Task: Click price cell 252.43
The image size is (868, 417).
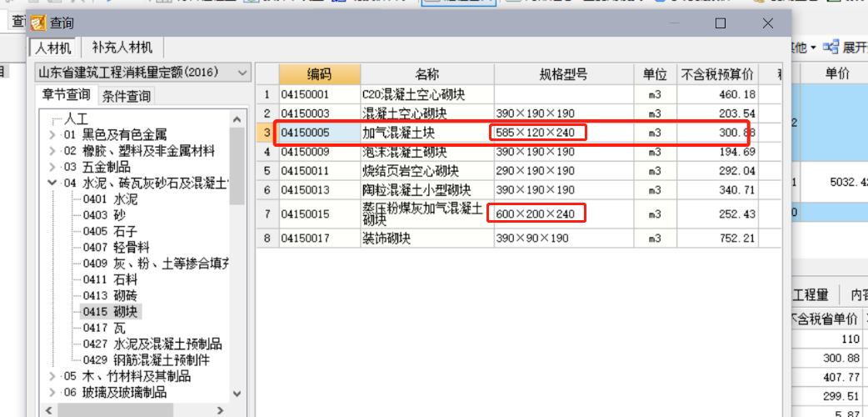Action: coord(717,214)
